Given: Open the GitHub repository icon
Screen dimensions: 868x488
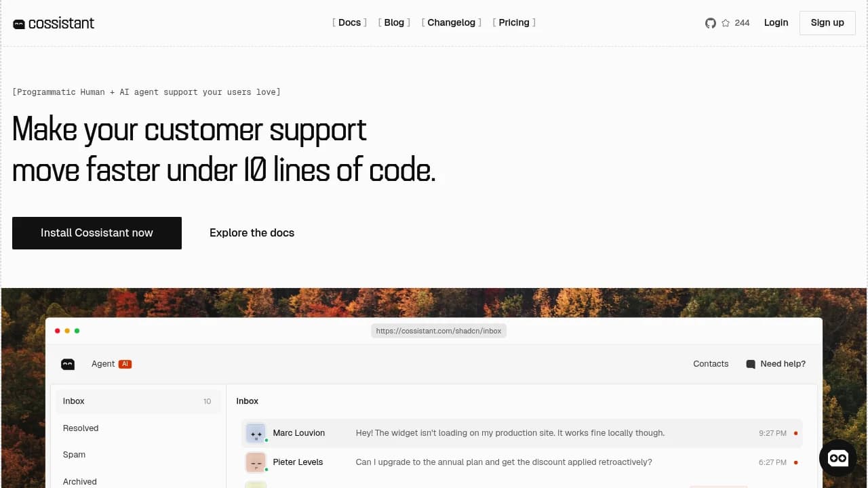Looking at the screenshot, I should (x=711, y=23).
